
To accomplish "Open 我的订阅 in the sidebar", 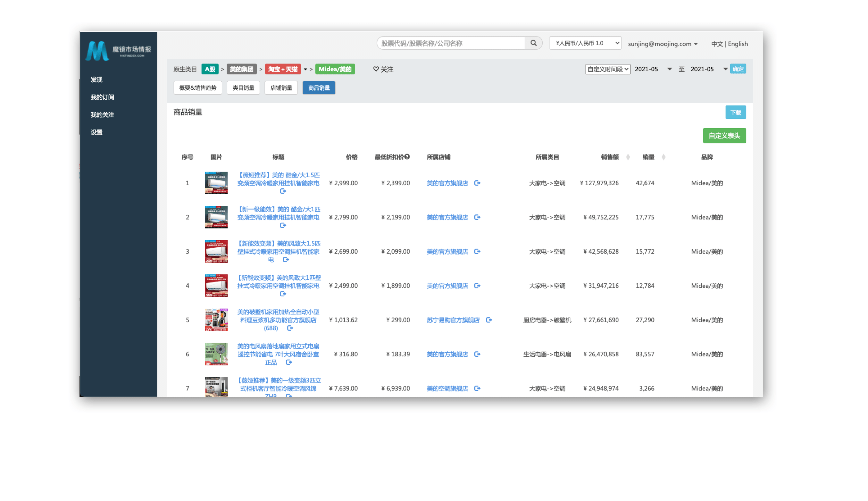I will click(x=102, y=97).
